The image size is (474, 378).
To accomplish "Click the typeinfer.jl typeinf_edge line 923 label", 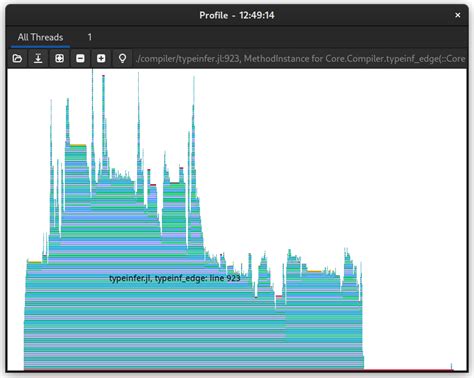I will [175, 278].
